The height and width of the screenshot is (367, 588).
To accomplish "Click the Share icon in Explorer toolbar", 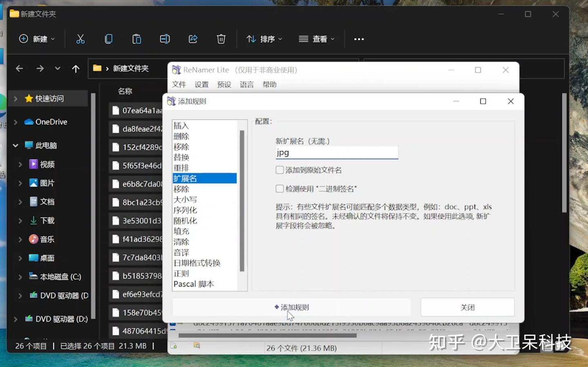I will tap(193, 39).
